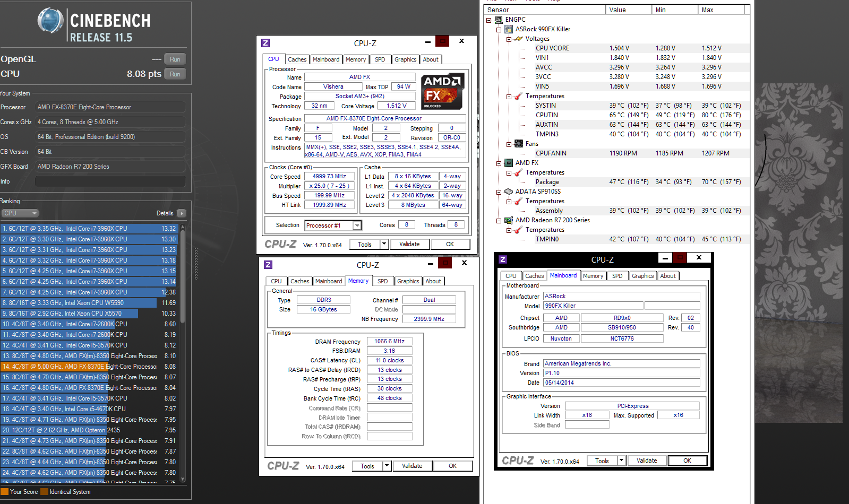The height and width of the screenshot is (504, 849).
Task: Click the orange Your Score legend swatch
Action: [x=5, y=491]
